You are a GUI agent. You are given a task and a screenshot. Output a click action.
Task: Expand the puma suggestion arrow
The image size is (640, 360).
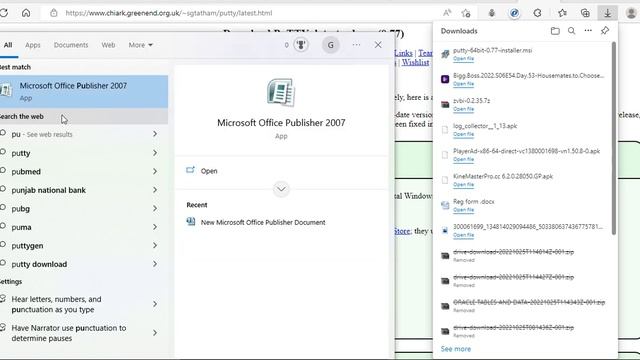tap(155, 227)
